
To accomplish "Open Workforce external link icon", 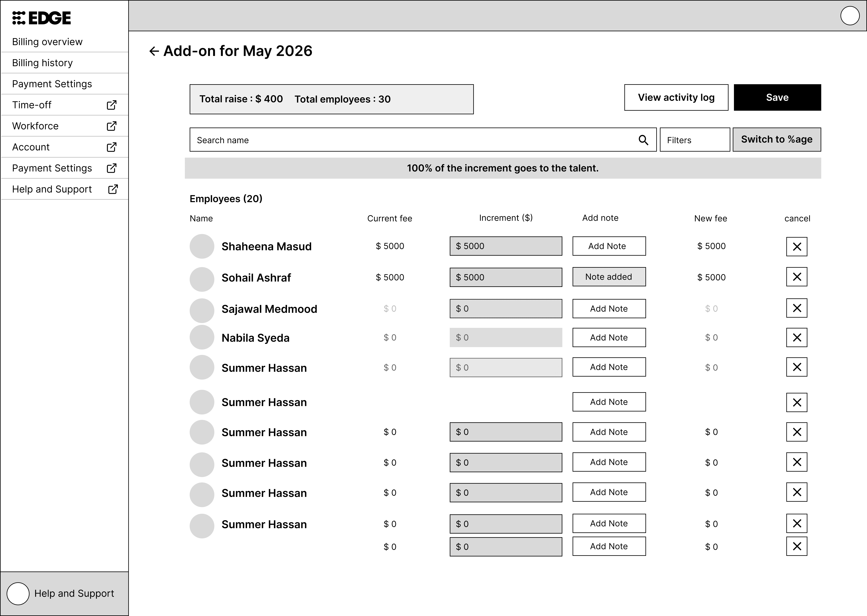I will click(112, 126).
